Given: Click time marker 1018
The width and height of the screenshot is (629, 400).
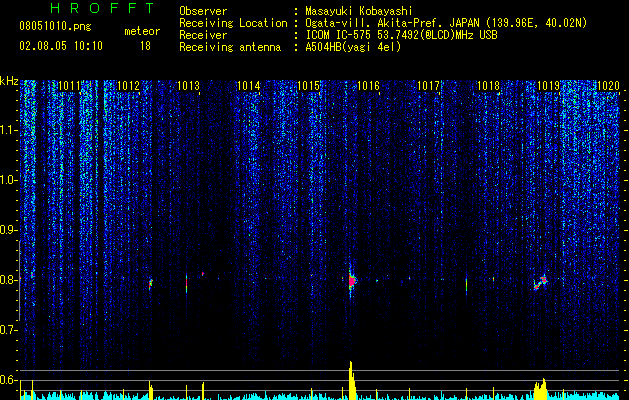Looking at the screenshot, I should tap(488, 85).
